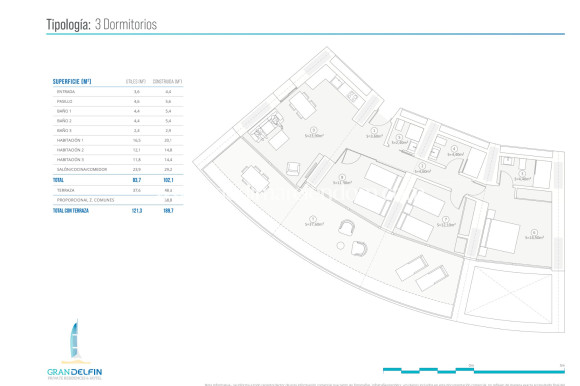Viewport: 580px width, 386px height.
Task: Click the S=11,80m² bedroom label on plan
Action: point(343,183)
